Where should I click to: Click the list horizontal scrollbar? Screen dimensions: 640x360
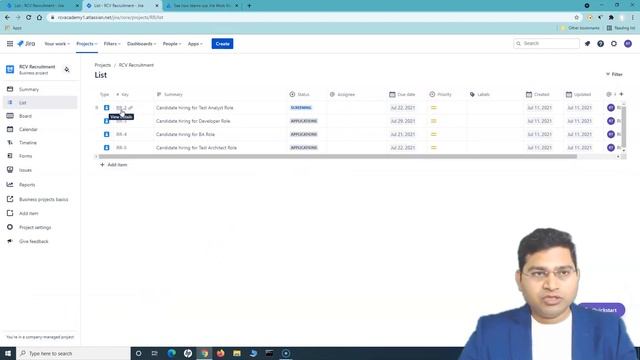tap(338, 156)
